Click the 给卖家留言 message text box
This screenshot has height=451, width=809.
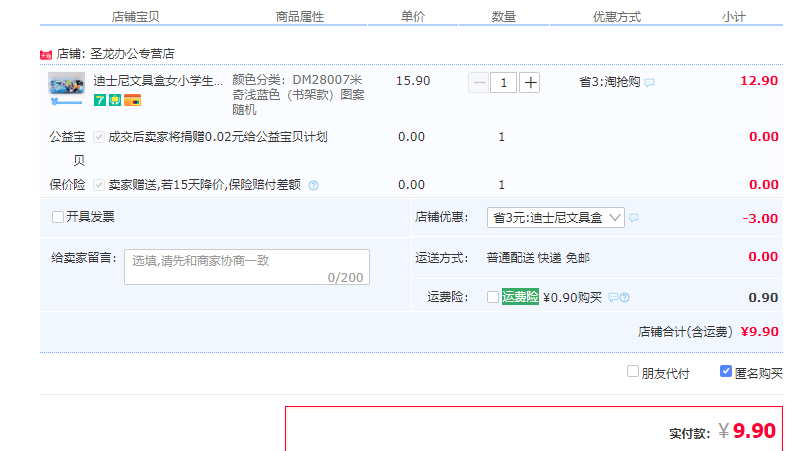[247, 267]
